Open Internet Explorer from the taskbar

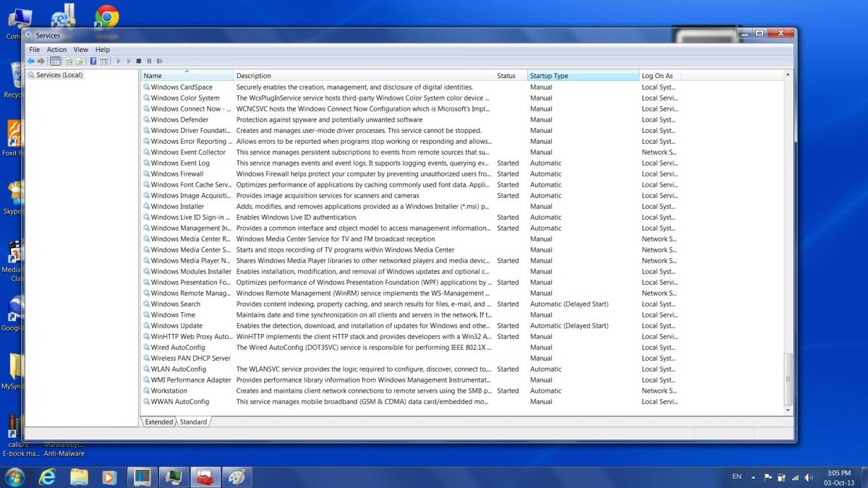click(48, 477)
